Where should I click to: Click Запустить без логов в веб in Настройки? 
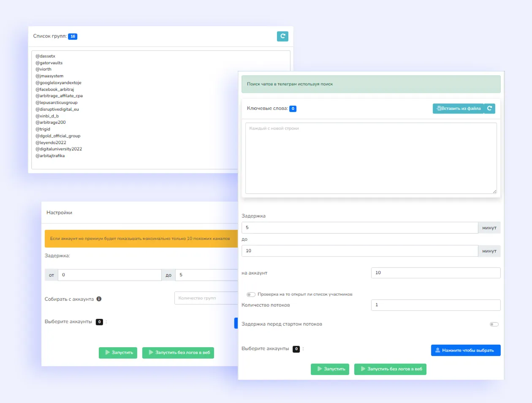tap(178, 353)
